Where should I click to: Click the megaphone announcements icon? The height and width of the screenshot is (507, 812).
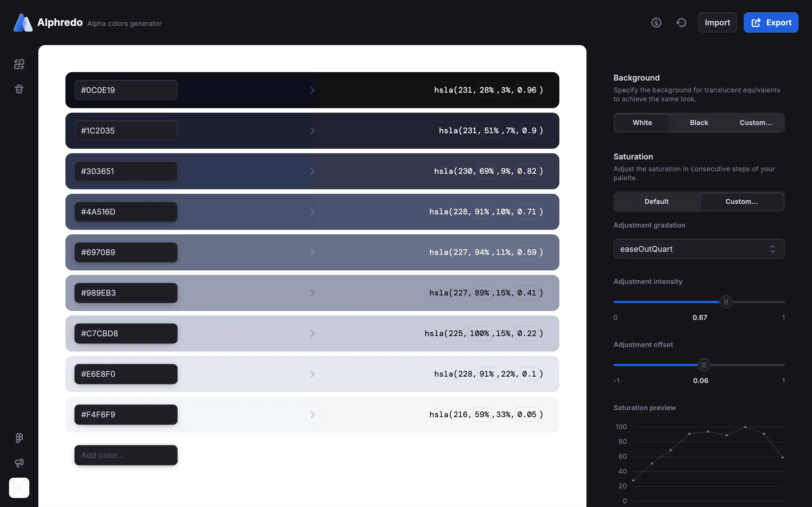pyautogui.click(x=19, y=463)
